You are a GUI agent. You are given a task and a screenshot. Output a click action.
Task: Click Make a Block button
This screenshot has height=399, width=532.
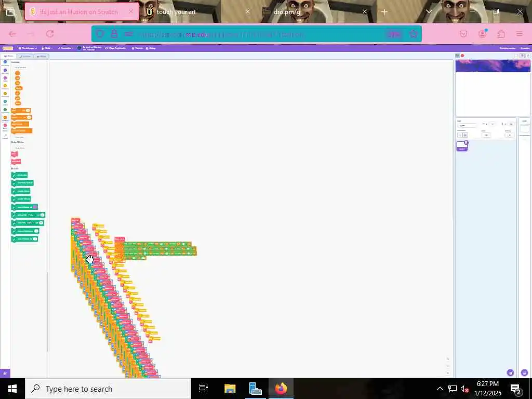coord(20,148)
